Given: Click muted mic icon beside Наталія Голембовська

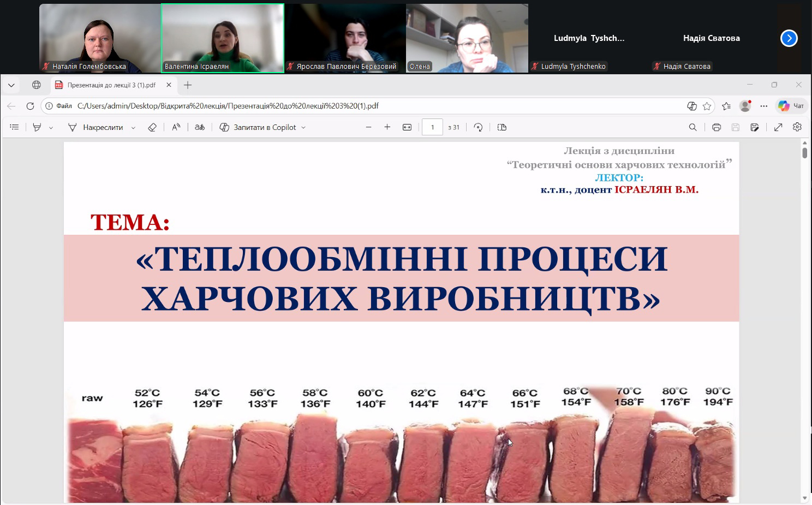Looking at the screenshot, I should [46, 67].
